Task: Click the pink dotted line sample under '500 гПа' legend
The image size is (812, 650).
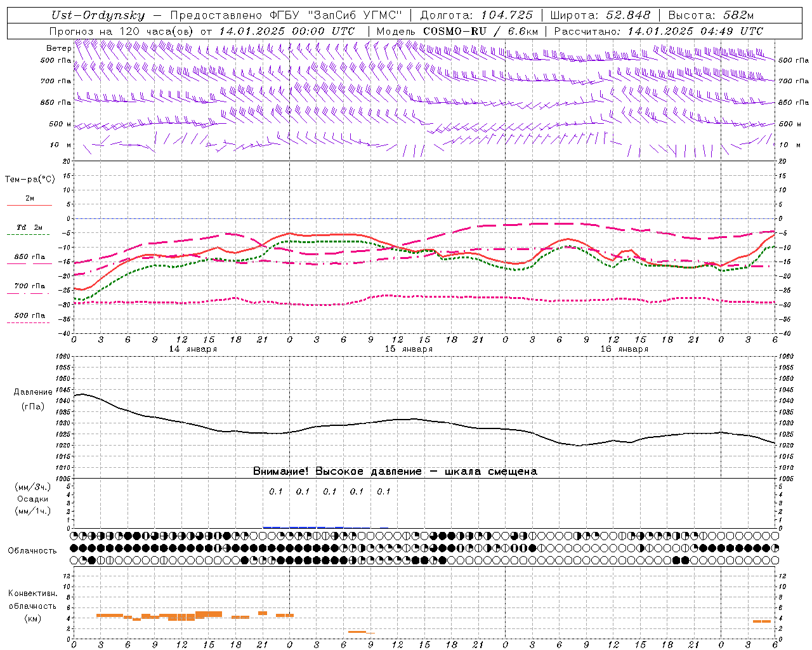Action: click(x=28, y=323)
